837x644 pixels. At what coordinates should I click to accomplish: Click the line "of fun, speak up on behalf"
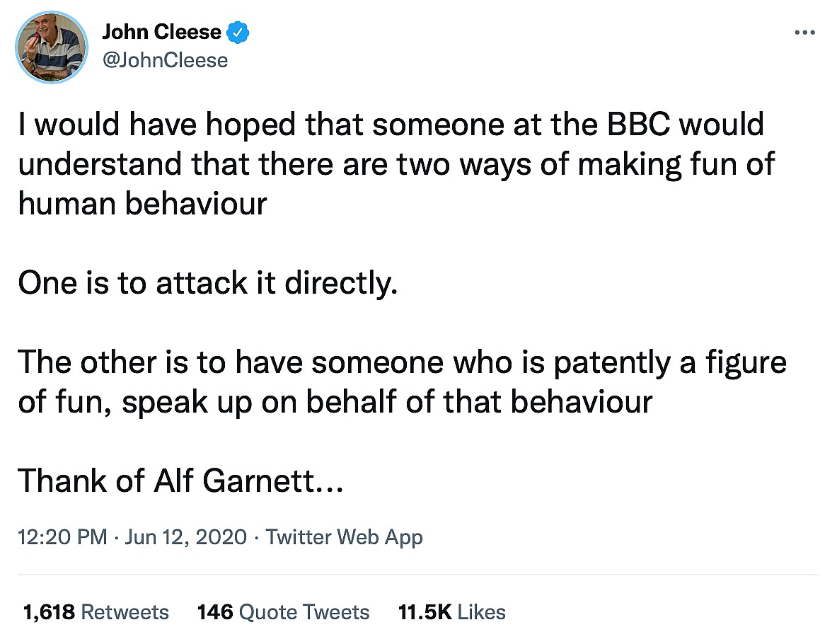pos(335,402)
